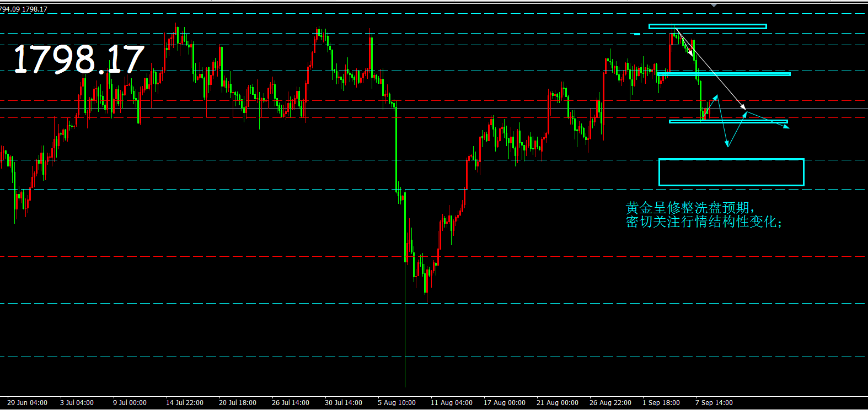The height and width of the screenshot is (410, 868).
Task: Click the '29 Jun 04:00' time axis label
Action: click(x=27, y=403)
